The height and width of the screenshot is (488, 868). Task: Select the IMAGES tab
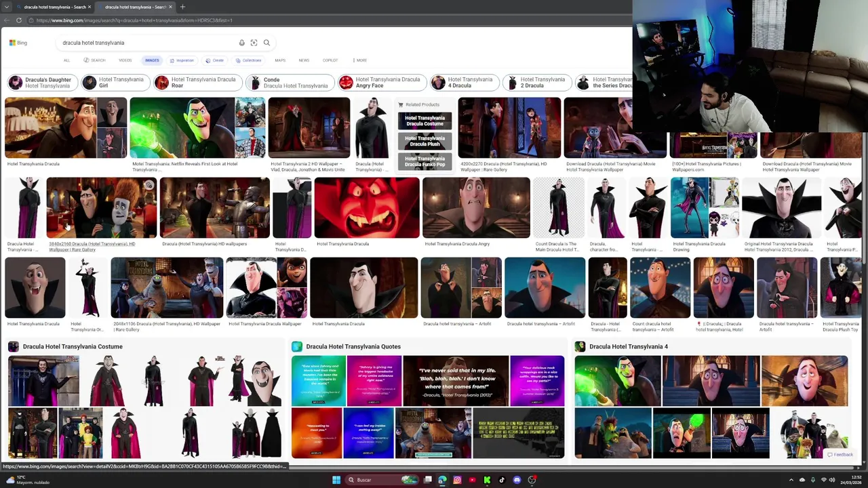pyautogui.click(x=152, y=60)
